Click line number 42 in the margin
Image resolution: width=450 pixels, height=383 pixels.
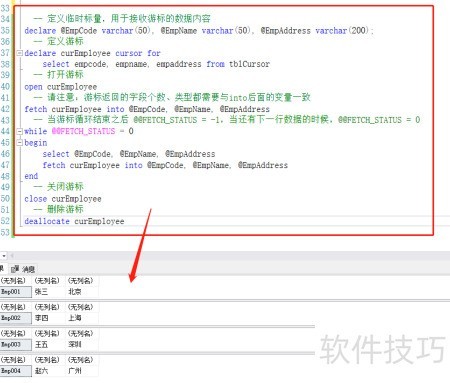[5, 109]
